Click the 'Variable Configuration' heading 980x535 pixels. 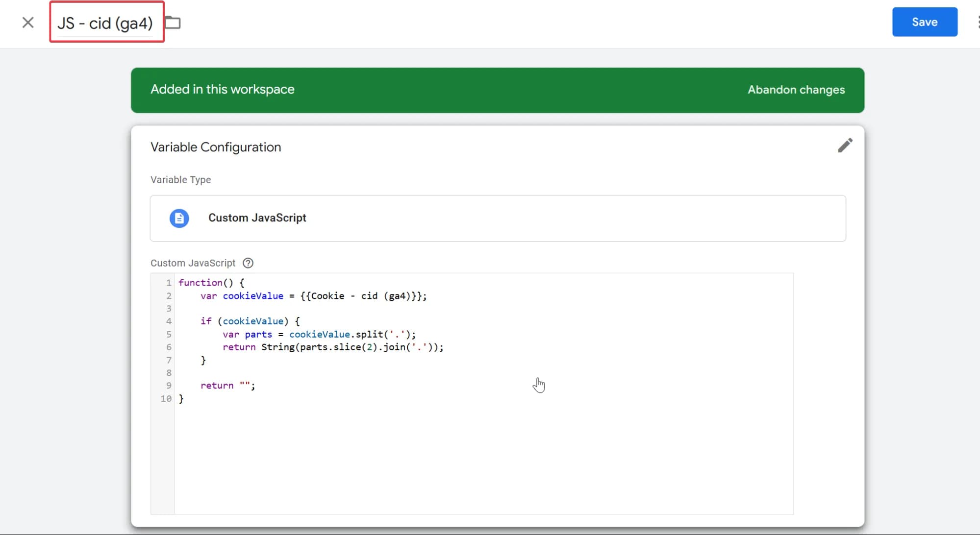tap(216, 147)
